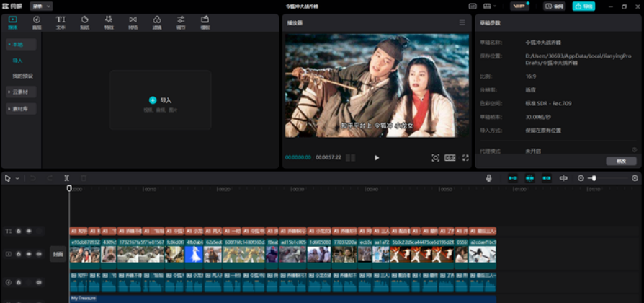Click the redo arrow in timeline toolbar

click(x=50, y=178)
